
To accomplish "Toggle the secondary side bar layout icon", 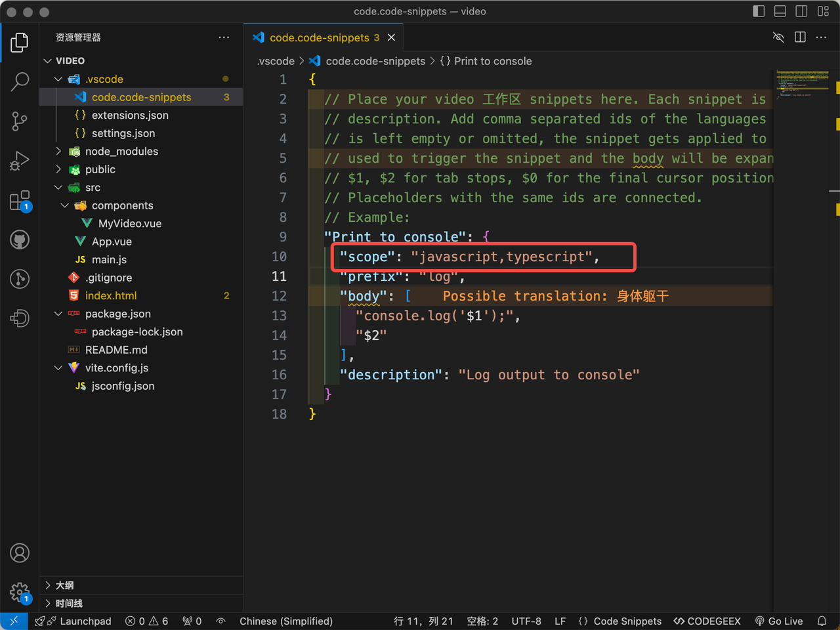I will tap(801, 11).
